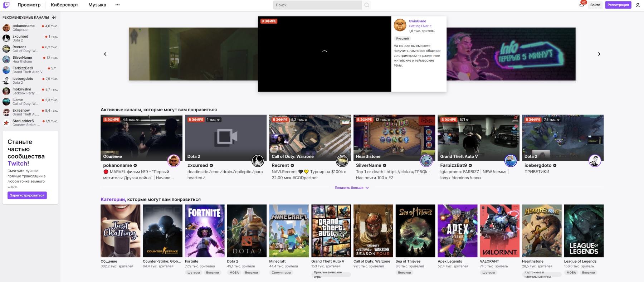
Task: Click the Twitch logo home icon
Action: tap(6, 5)
